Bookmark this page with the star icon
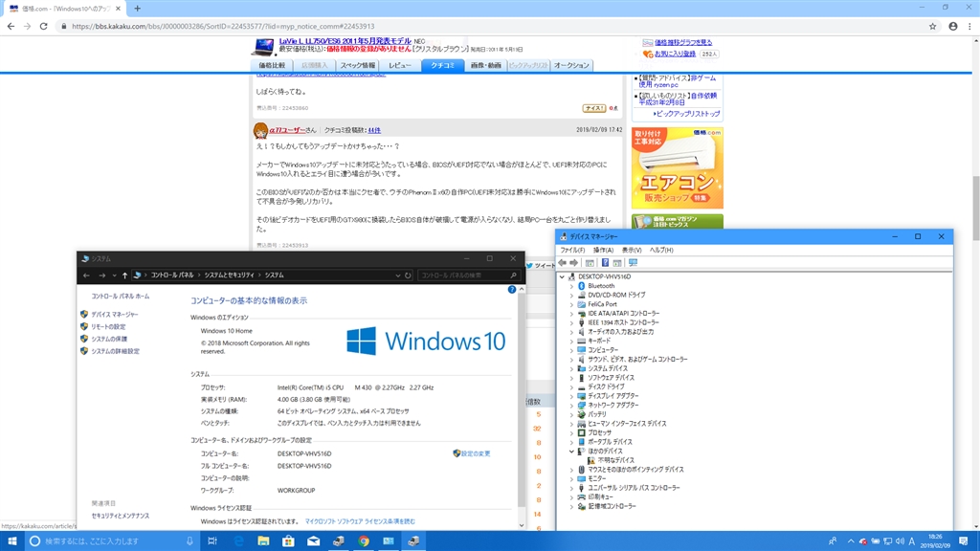This screenshot has height=551, width=980. point(932,26)
